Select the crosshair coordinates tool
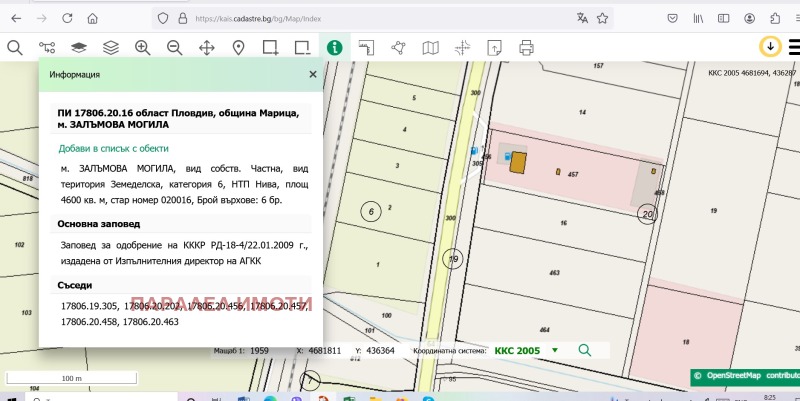Screen dimensions: 800x401 click(x=462, y=48)
